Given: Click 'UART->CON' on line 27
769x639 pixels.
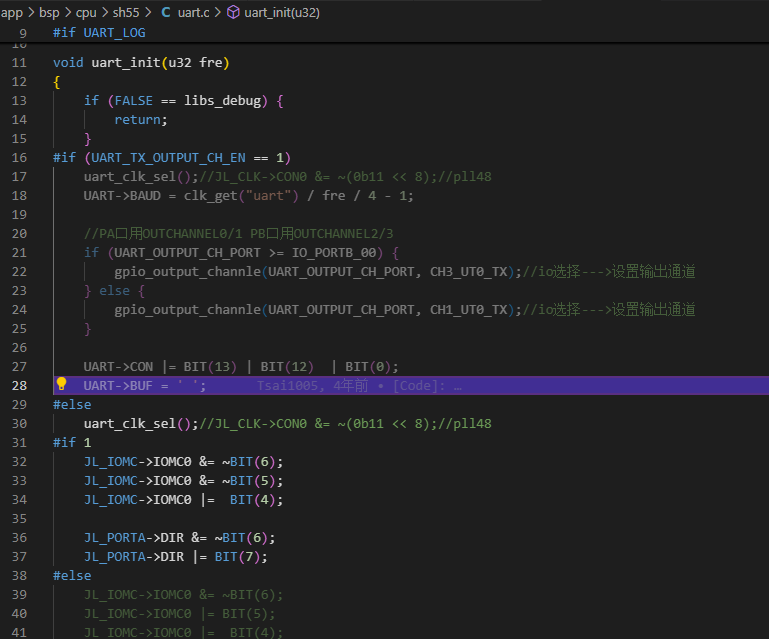Looking at the screenshot, I should coord(118,366).
